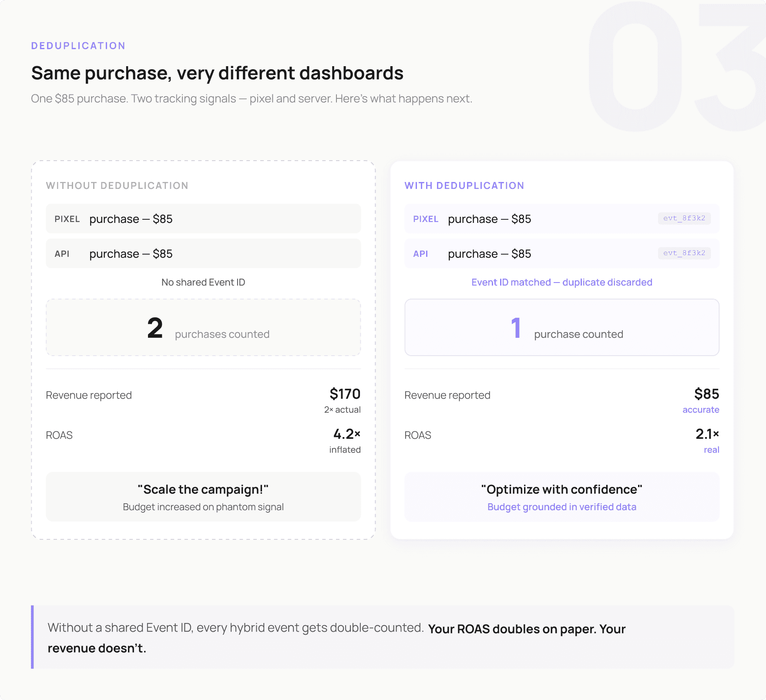Click 'No shared Event ID' text

point(203,283)
